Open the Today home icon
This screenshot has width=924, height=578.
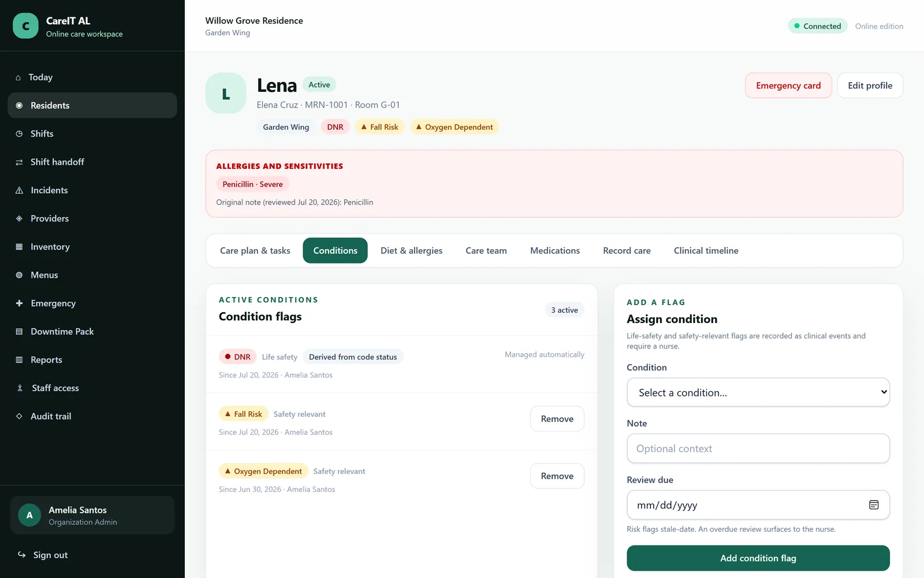click(18, 77)
